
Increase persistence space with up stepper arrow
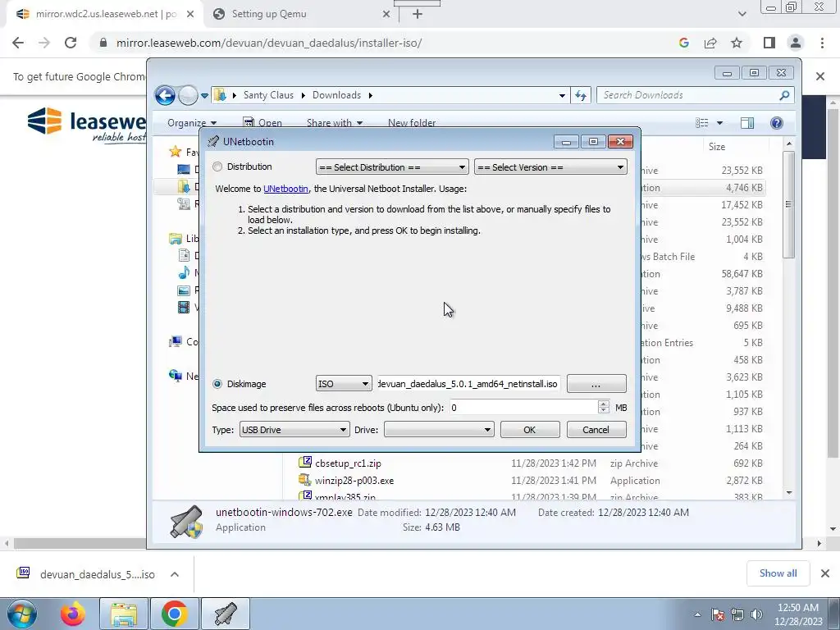[x=604, y=404]
